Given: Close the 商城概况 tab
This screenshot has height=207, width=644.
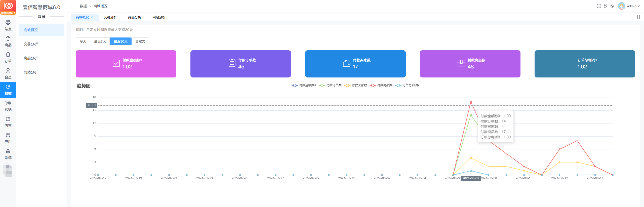Looking at the screenshot, I should 92,17.
